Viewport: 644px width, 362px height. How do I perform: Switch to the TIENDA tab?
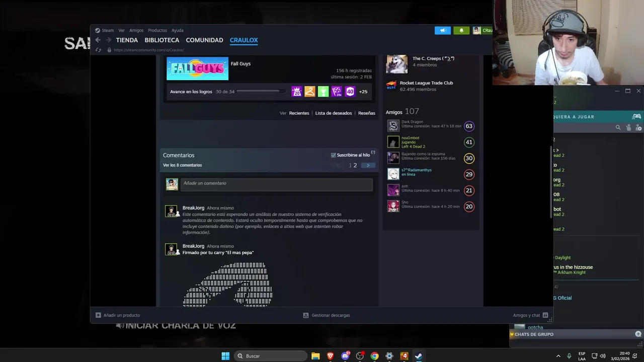click(x=127, y=40)
